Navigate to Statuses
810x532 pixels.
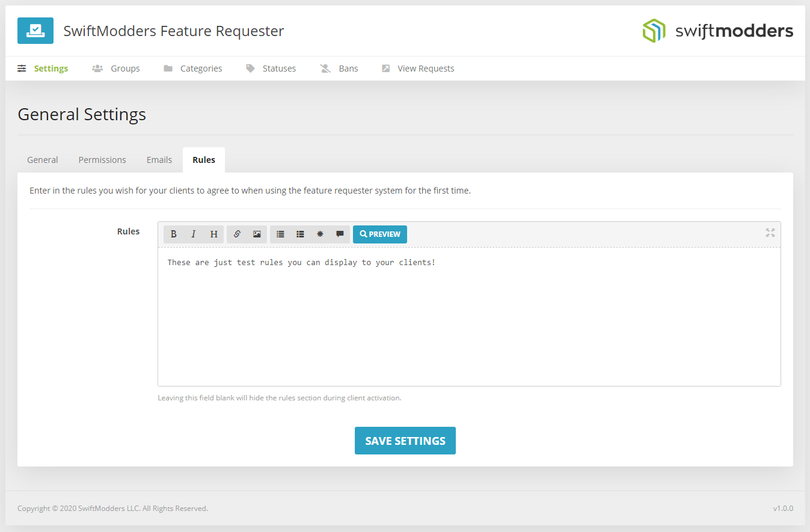tap(271, 69)
